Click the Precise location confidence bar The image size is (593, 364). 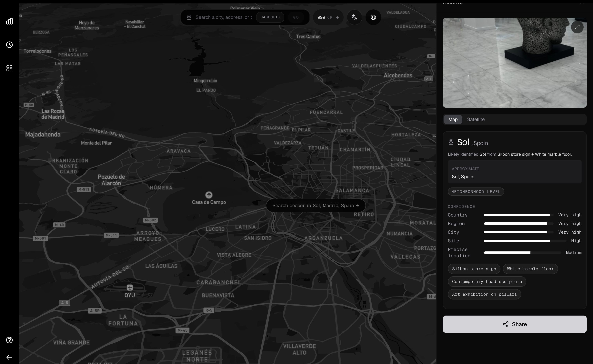click(522, 253)
